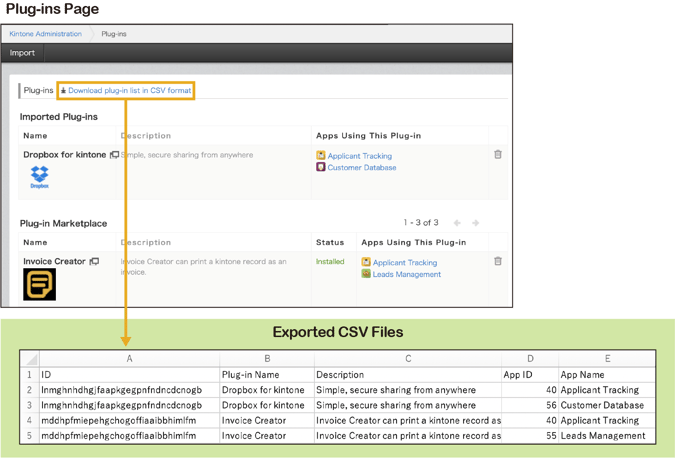The image size is (675, 458).
Task: Click the Invoice Creator logo thumbnail
Action: (40, 284)
